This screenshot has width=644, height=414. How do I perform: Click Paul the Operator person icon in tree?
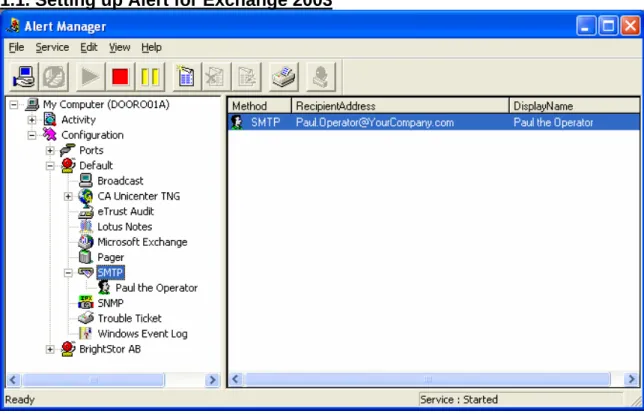pos(104,288)
